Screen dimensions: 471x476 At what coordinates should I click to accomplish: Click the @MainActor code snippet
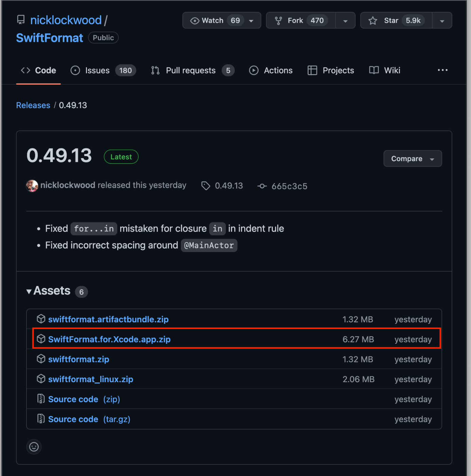(209, 245)
